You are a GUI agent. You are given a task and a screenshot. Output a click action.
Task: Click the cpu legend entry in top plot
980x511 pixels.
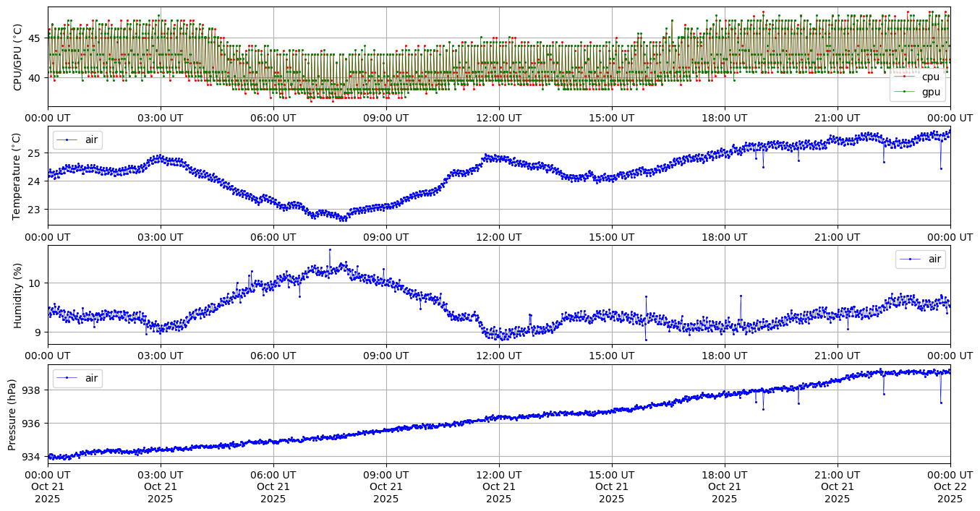930,77
